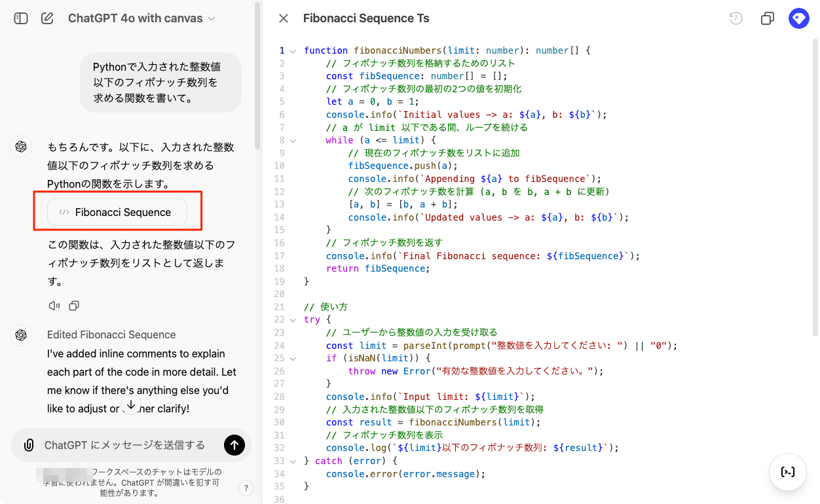This screenshot has width=820, height=504.
Task: Click the blue profile badge icon
Action: tap(799, 18)
